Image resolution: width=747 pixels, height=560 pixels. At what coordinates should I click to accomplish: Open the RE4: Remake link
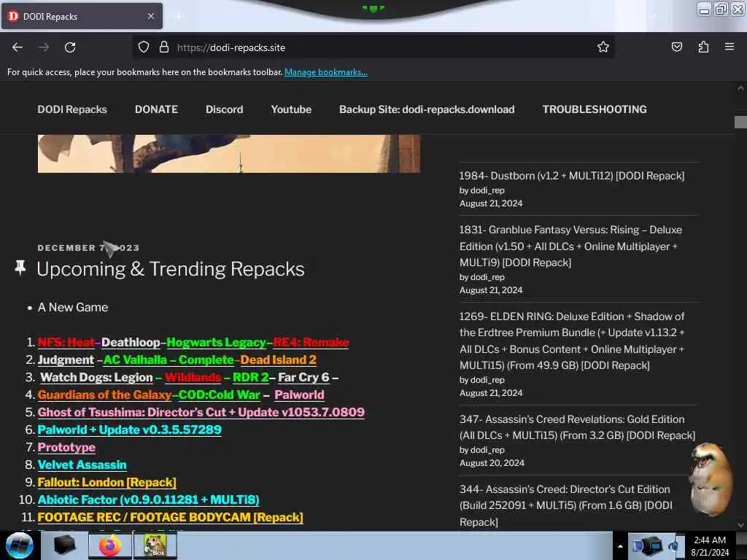[x=311, y=343]
